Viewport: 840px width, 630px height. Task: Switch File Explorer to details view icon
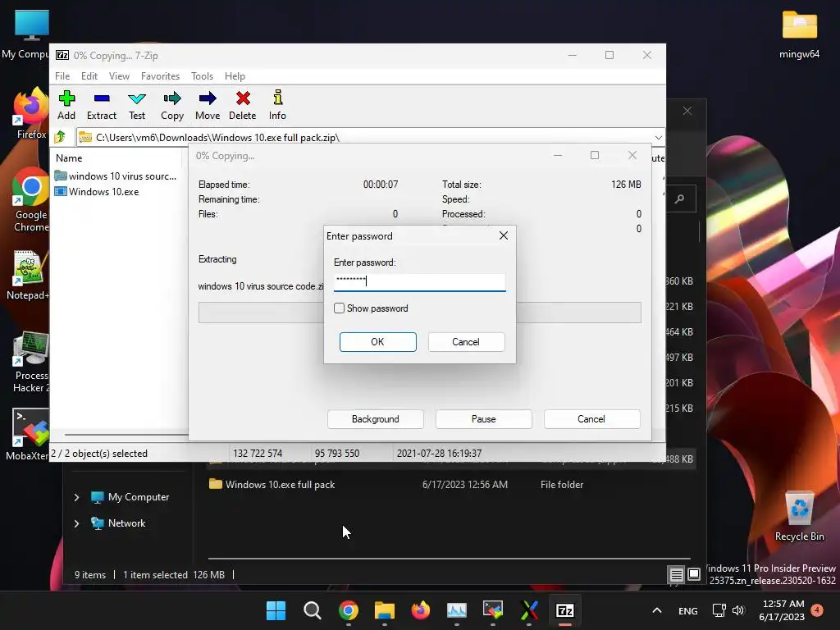click(x=677, y=575)
